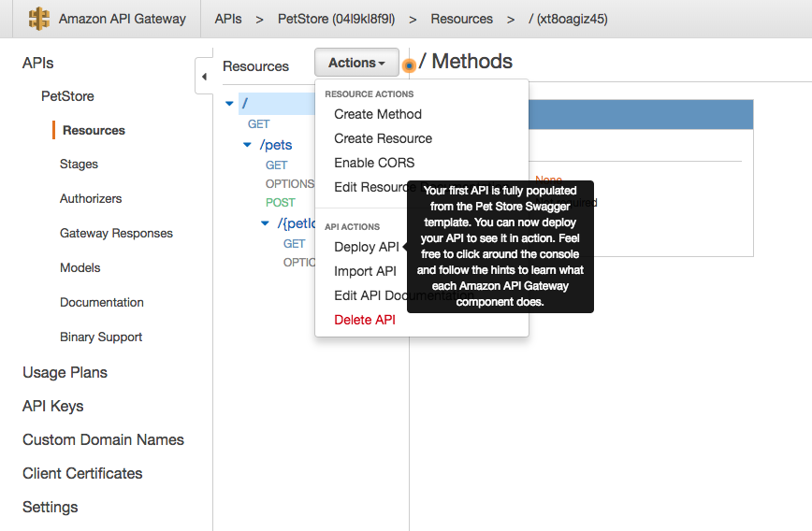
Task: Pick the Edit API Documentation menu entry
Action: click(x=370, y=295)
